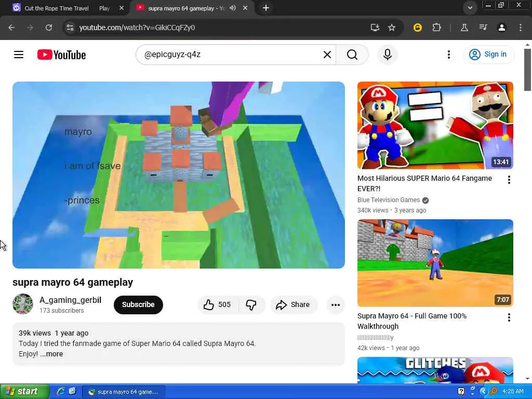Switch to Cut the Rope Time Travel tab

pos(68,8)
